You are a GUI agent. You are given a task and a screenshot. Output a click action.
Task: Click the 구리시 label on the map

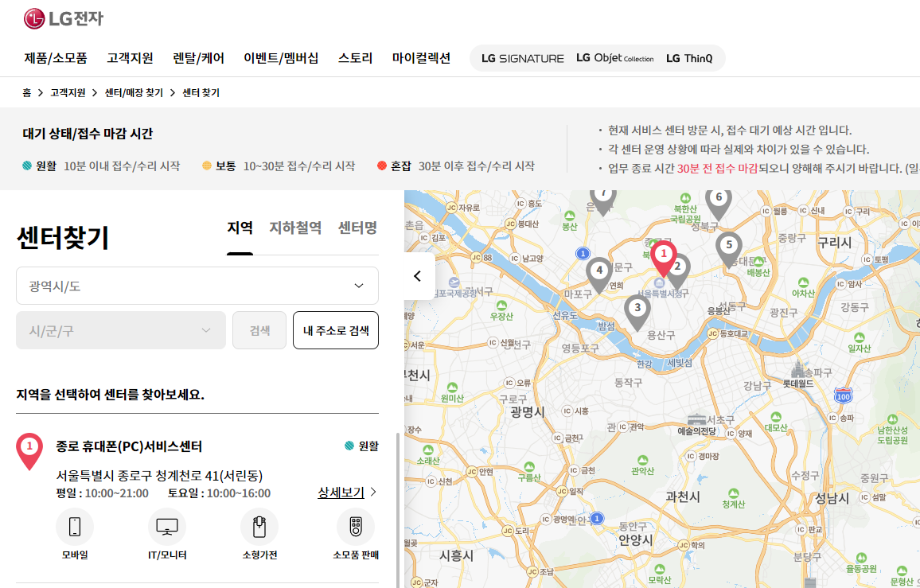835,243
